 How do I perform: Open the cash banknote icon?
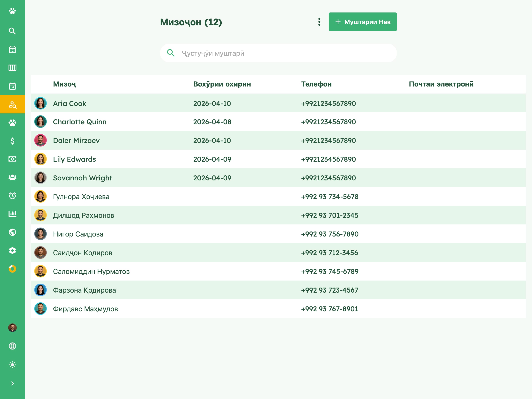[12, 159]
